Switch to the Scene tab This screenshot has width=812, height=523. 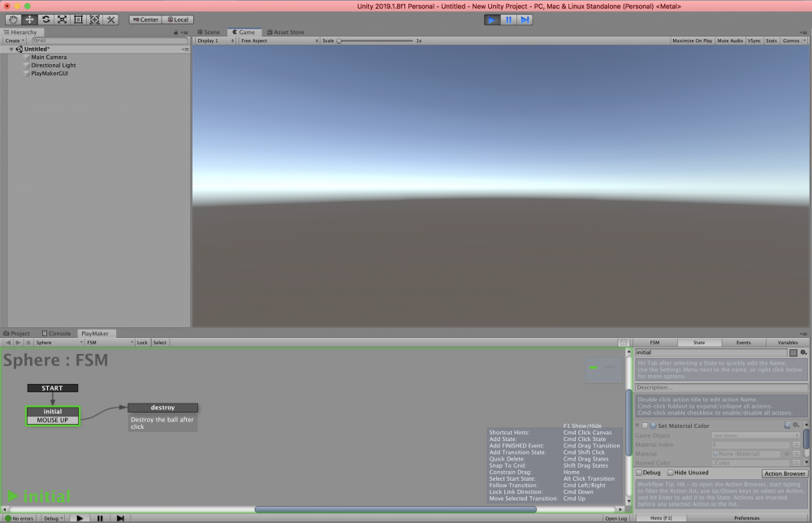(208, 32)
